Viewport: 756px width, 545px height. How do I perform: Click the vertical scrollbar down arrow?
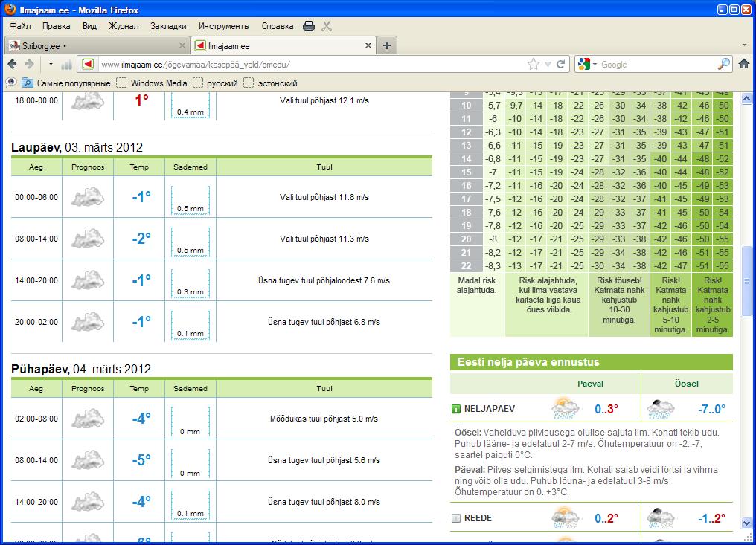tap(747, 523)
